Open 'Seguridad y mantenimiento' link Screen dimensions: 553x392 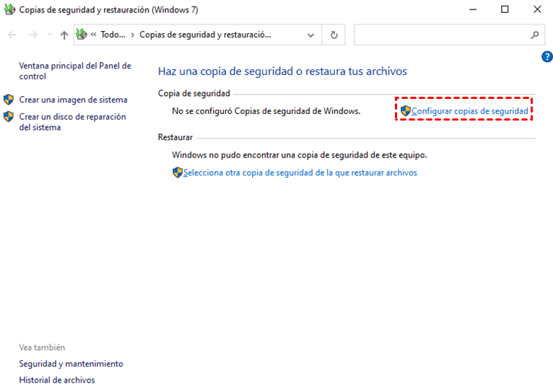[71, 364]
